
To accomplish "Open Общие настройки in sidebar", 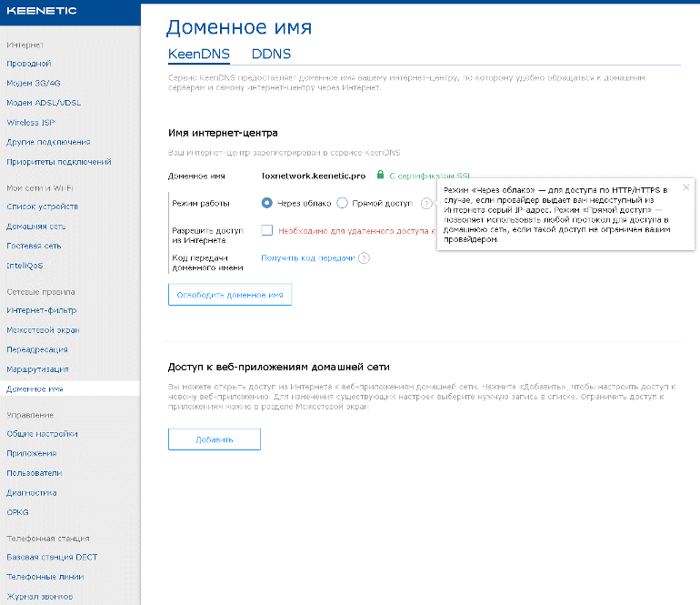I will click(x=42, y=434).
